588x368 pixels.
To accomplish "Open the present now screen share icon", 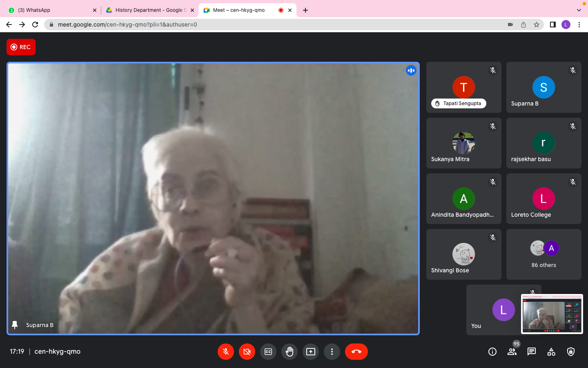I will (311, 352).
